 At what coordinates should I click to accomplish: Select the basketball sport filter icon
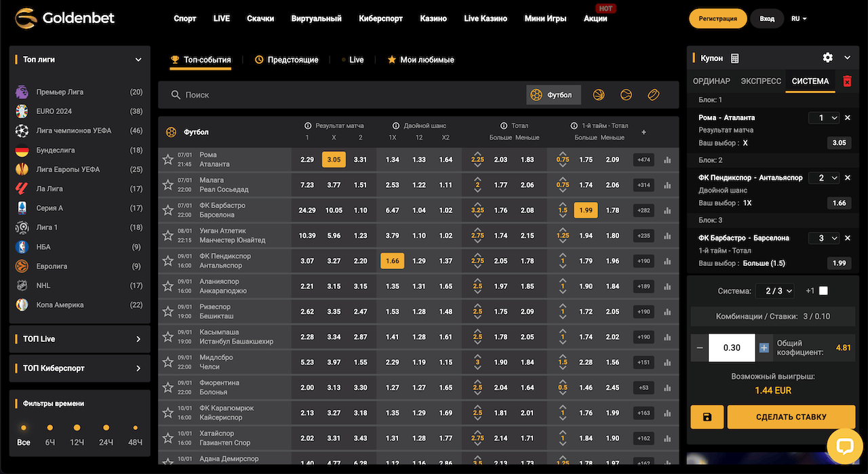[x=599, y=95]
